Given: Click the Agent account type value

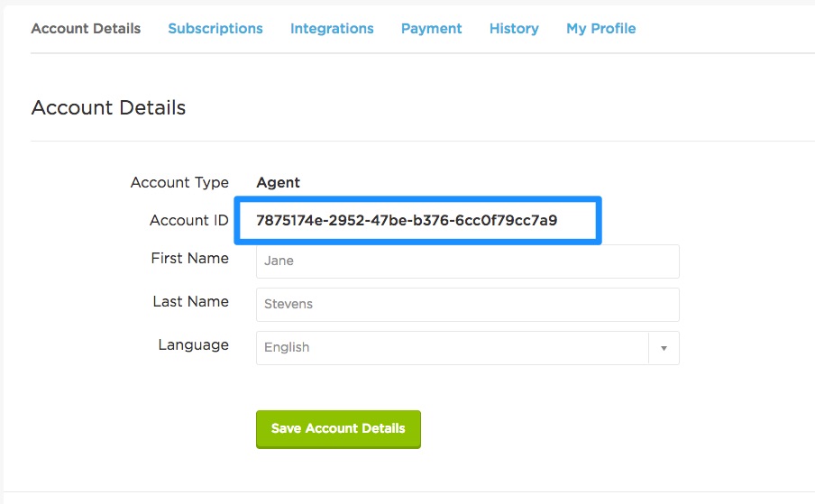Looking at the screenshot, I should coord(278,183).
